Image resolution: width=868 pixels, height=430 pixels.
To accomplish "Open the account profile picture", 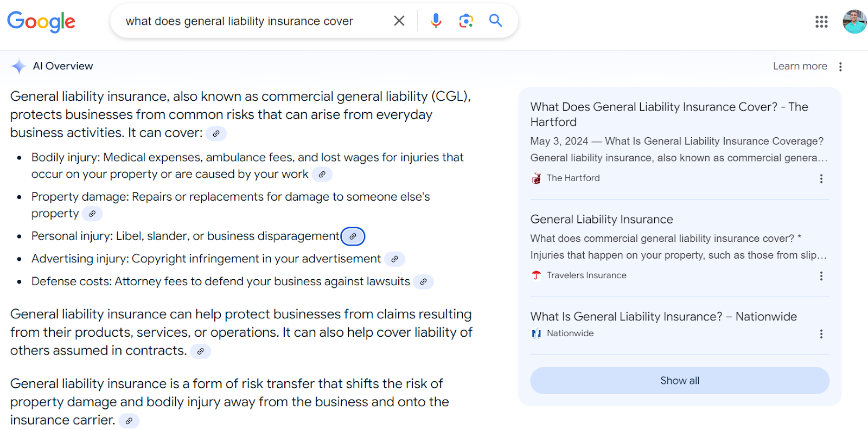I will (x=855, y=22).
